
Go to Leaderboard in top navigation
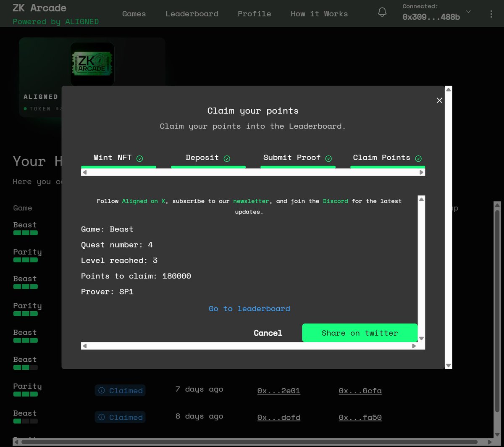pyautogui.click(x=192, y=14)
